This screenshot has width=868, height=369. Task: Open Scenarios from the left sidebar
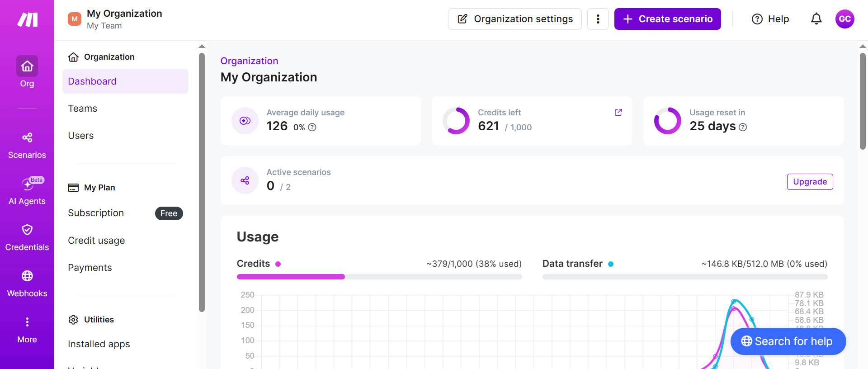click(27, 146)
